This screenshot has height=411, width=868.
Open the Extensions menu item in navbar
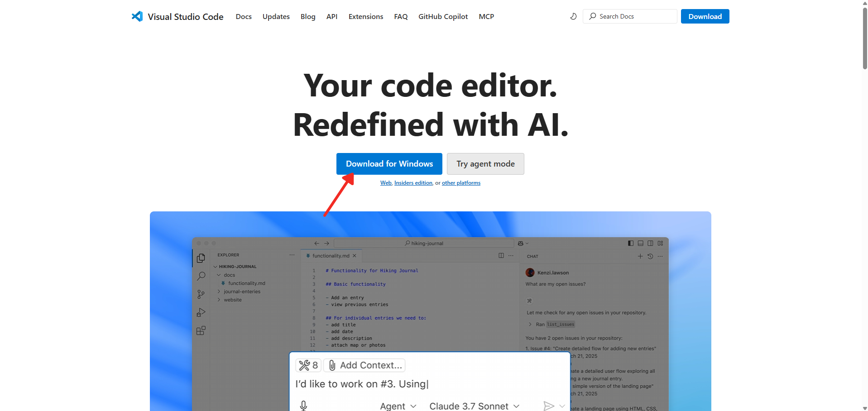(365, 16)
